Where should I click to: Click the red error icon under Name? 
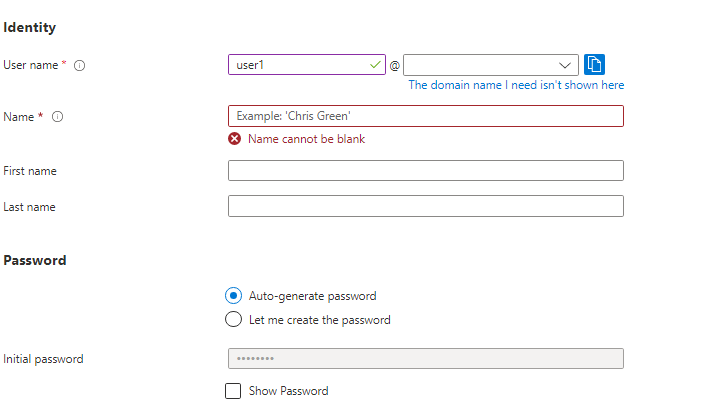point(235,139)
